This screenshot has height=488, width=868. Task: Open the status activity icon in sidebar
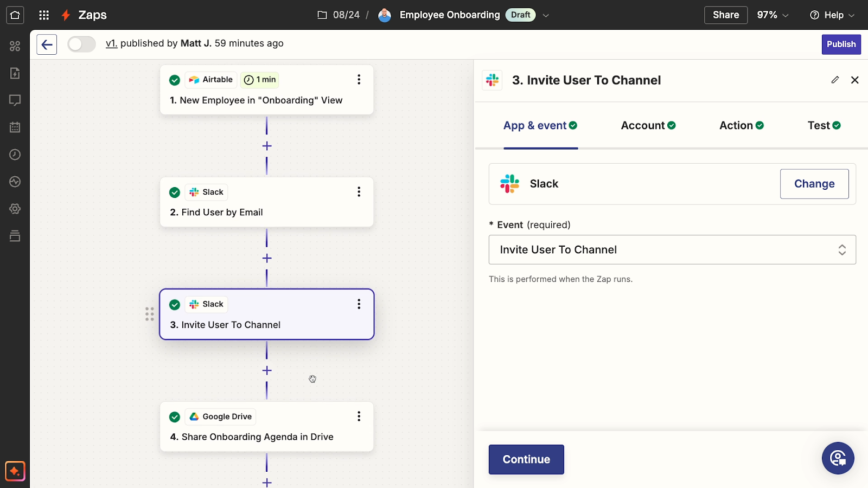[x=15, y=182]
